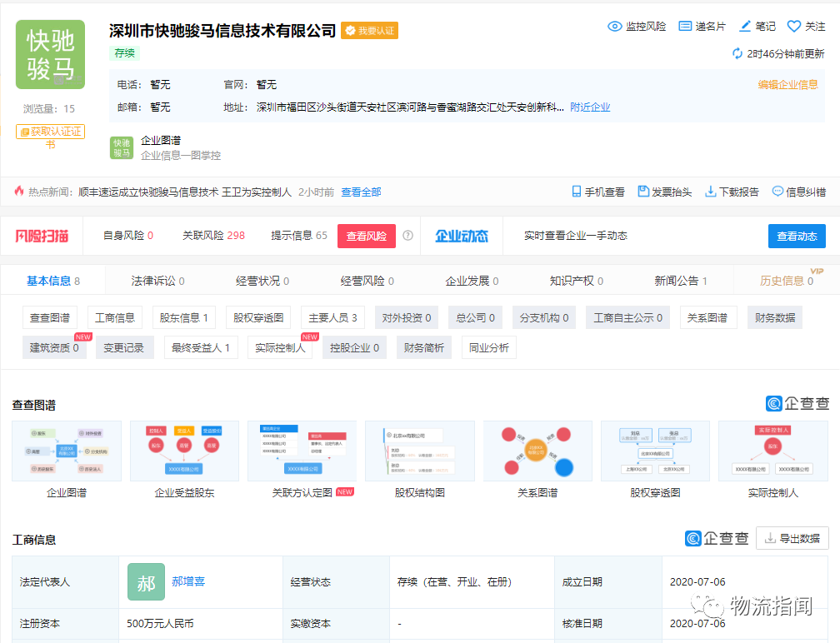This screenshot has height=643, width=840.
Task: Click the eye icon for 监控风险
Action: pyautogui.click(x=614, y=26)
